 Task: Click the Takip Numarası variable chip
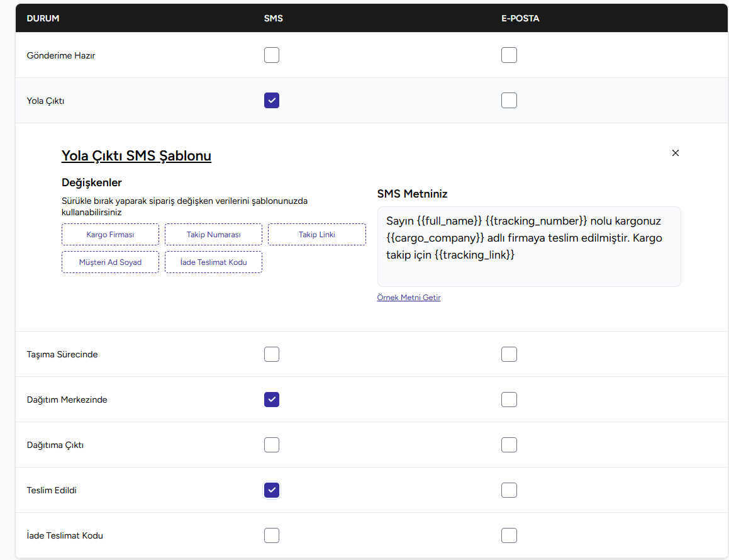point(213,235)
